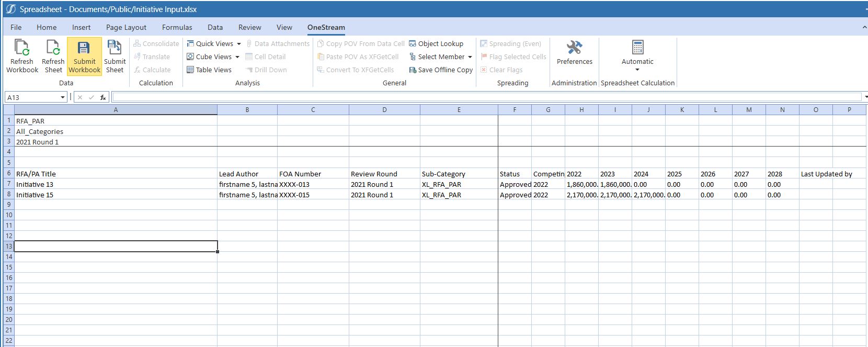The width and height of the screenshot is (868, 347).
Task: Open the Name Box dropdown arrow
Action: click(x=63, y=97)
